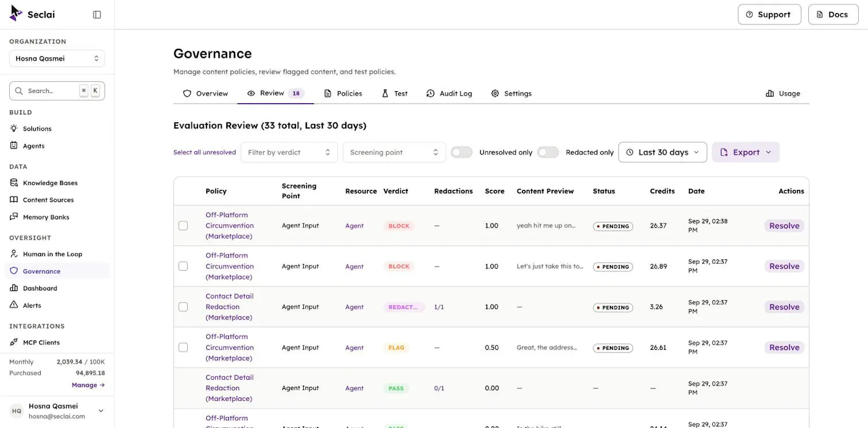Screen dimensions: 868x428
Task: Click the Manage credits link
Action: coord(88,385)
